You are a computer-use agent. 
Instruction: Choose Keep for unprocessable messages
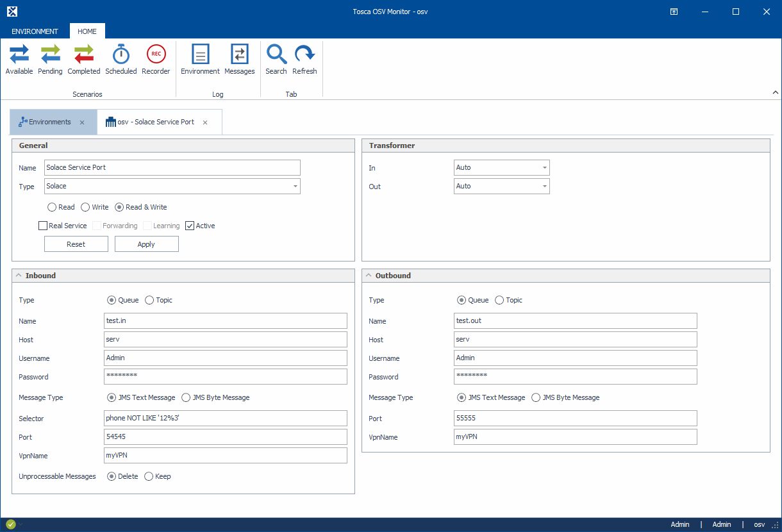click(x=149, y=476)
